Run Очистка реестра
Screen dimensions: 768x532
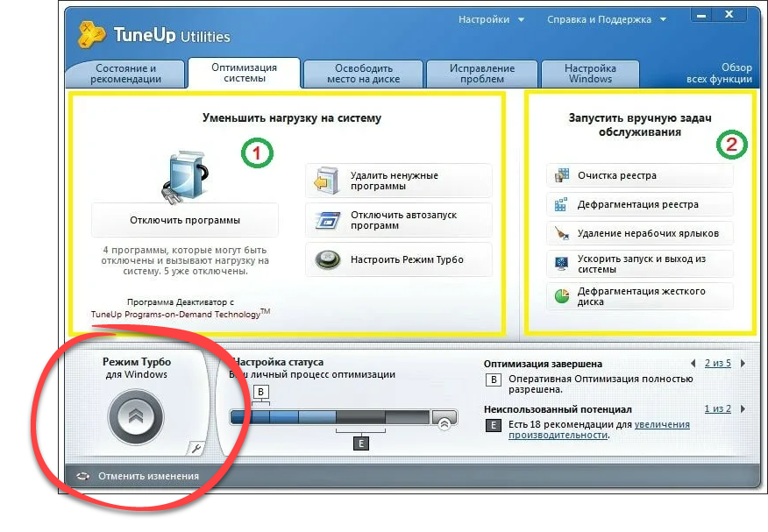pyautogui.click(x=640, y=175)
